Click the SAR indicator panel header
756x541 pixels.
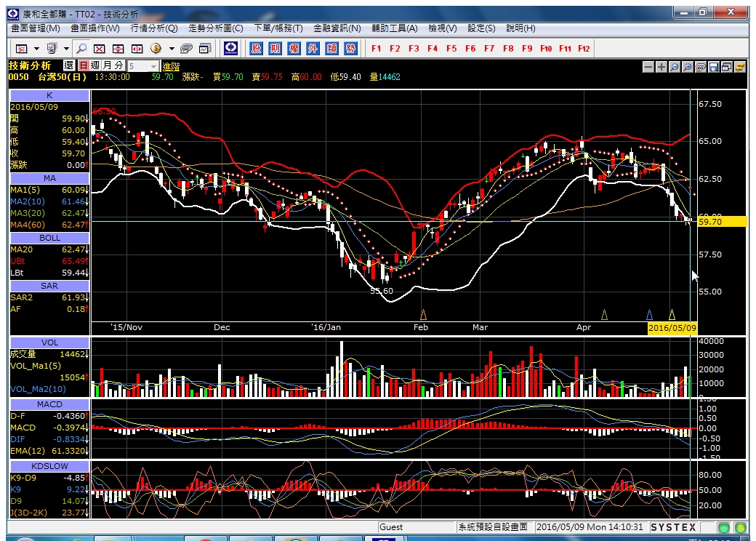tap(49, 286)
